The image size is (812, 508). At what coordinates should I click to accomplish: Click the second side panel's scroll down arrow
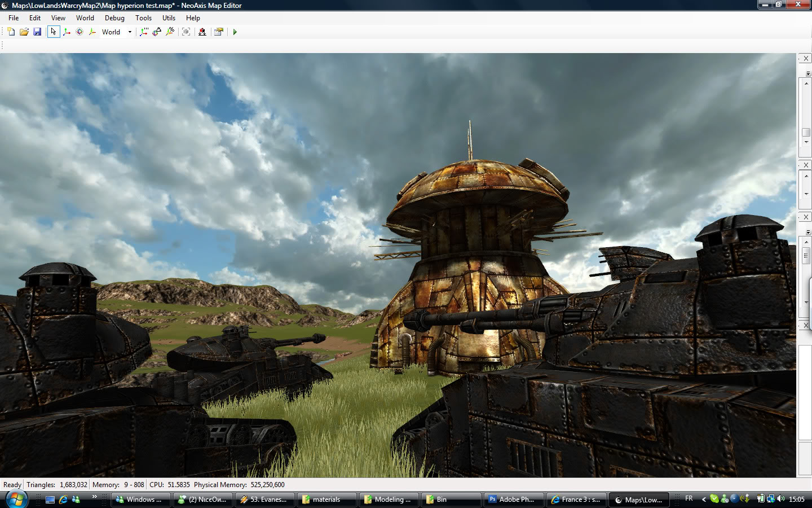click(806, 194)
